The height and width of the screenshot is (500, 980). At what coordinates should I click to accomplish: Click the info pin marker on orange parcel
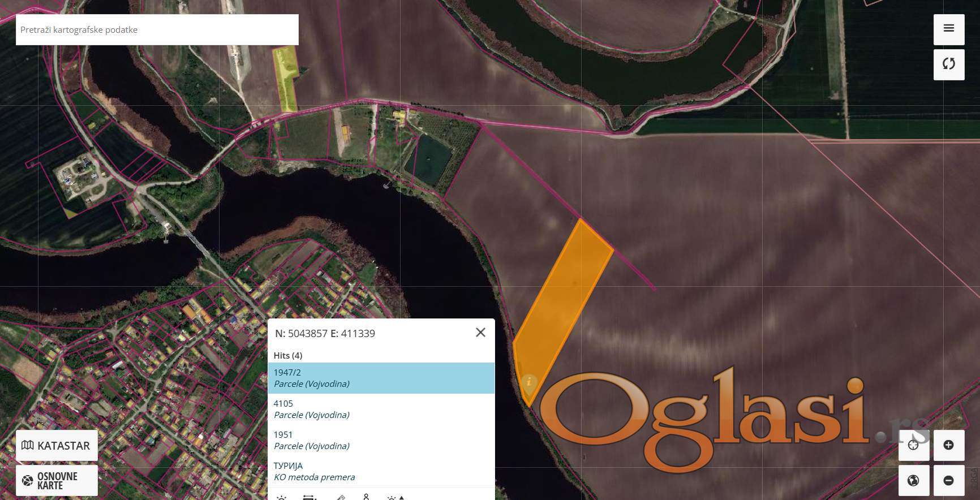click(528, 382)
